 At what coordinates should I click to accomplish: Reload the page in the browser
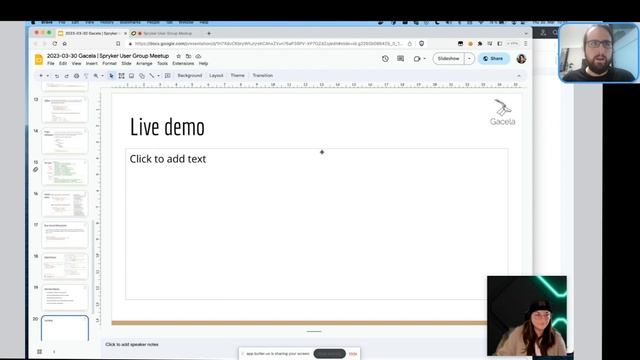pyautogui.click(x=55, y=44)
